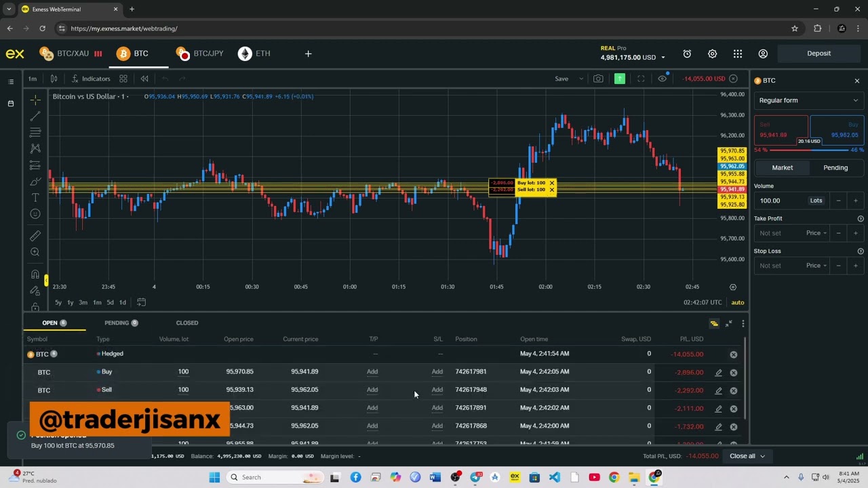Select the trend line drawing tool

35,116
